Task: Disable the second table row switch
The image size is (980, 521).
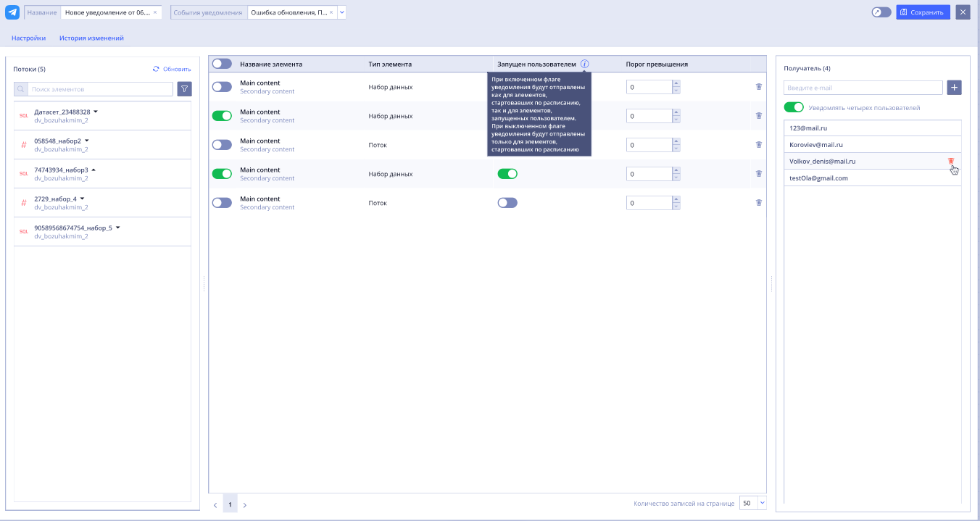Action: click(222, 116)
